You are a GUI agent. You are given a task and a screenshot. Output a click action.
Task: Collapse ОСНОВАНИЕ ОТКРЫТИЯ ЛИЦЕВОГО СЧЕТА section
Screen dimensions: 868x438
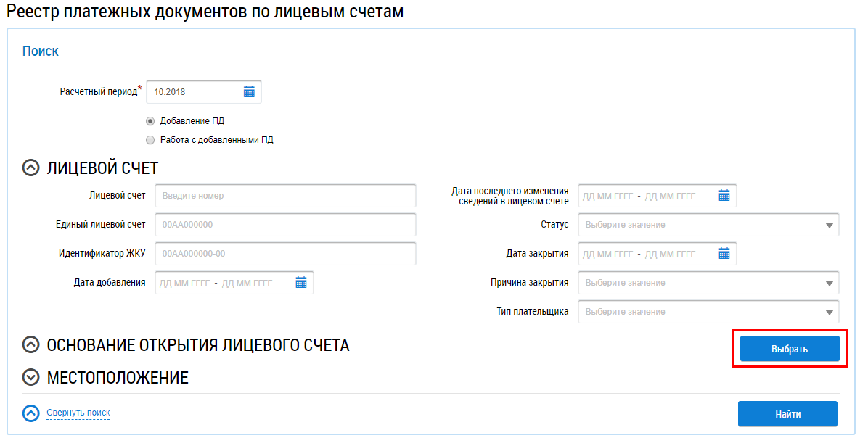click(x=30, y=345)
